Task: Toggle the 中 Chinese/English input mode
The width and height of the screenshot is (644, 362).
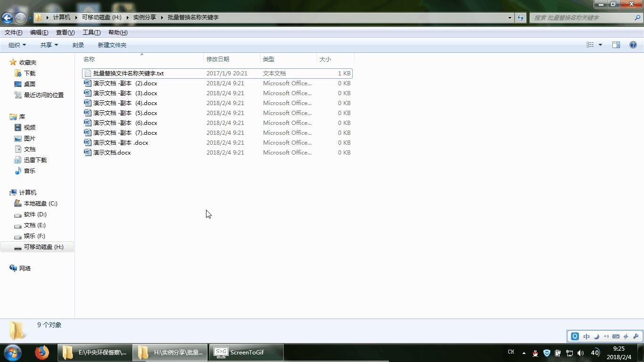Action: tap(586, 337)
